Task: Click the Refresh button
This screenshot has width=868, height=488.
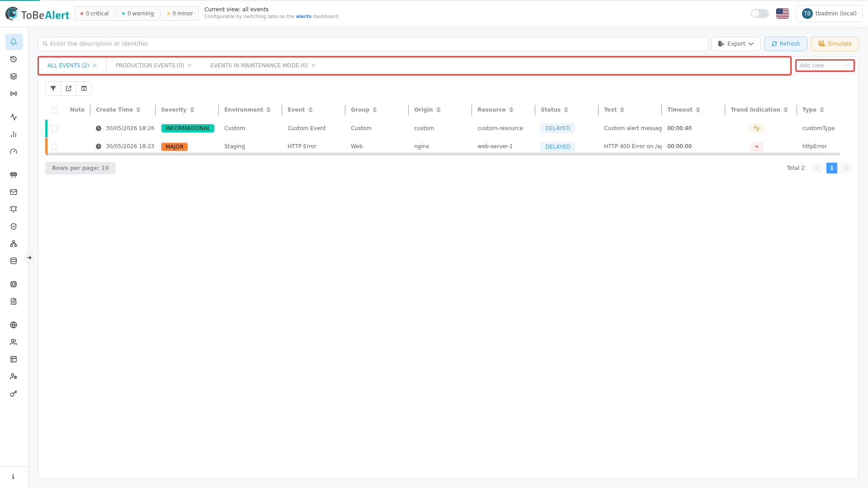Action: [x=786, y=44]
